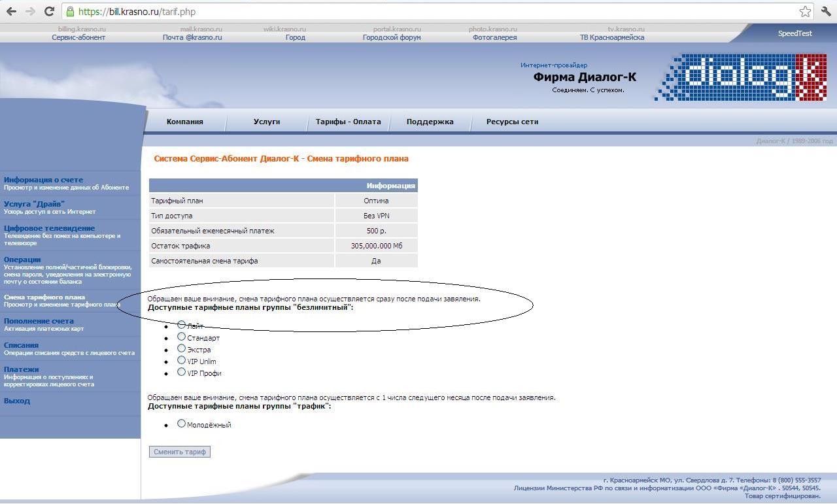
Task: Click the Dialog-K pixel logo
Action: coord(740,77)
